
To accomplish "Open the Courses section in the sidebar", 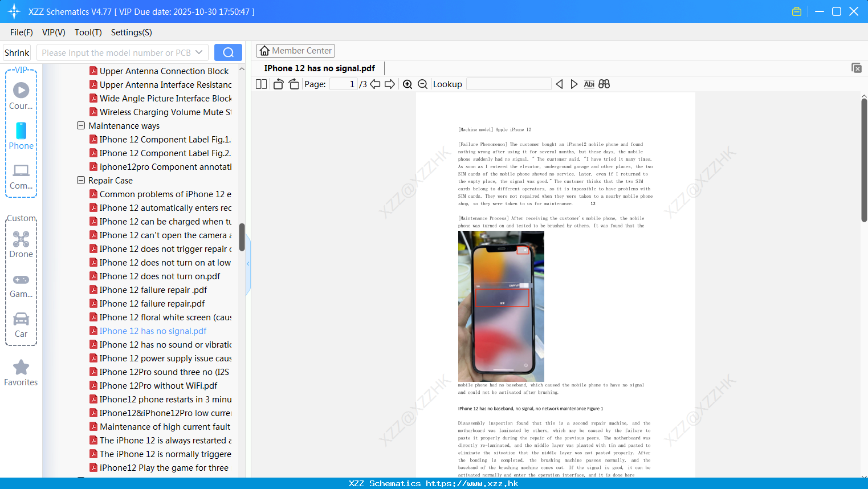I will point(21,96).
